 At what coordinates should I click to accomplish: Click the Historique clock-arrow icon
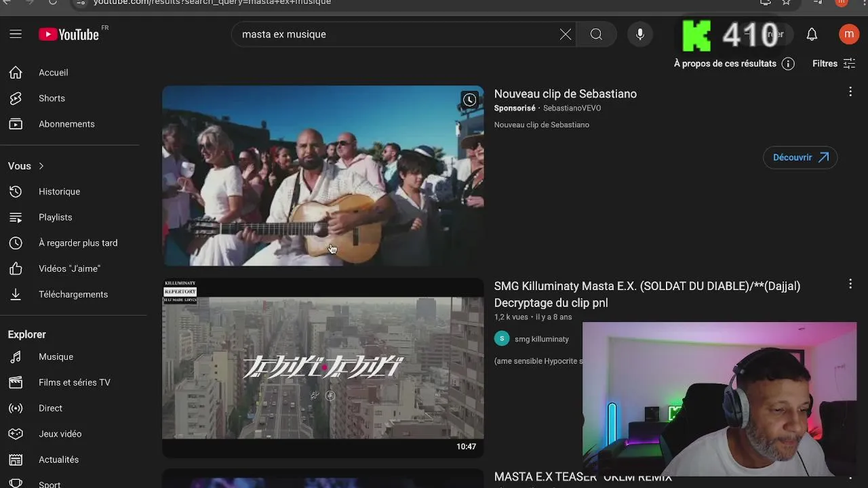click(x=16, y=192)
